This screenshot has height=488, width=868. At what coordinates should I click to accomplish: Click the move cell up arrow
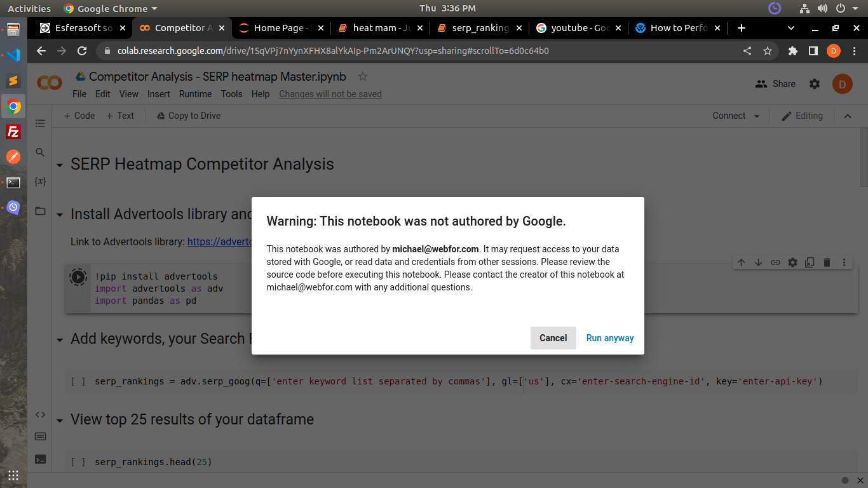[741, 262]
